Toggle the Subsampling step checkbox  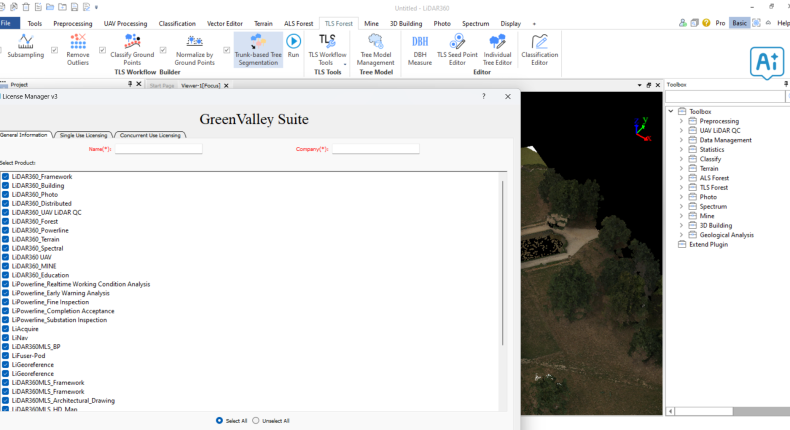1,50
